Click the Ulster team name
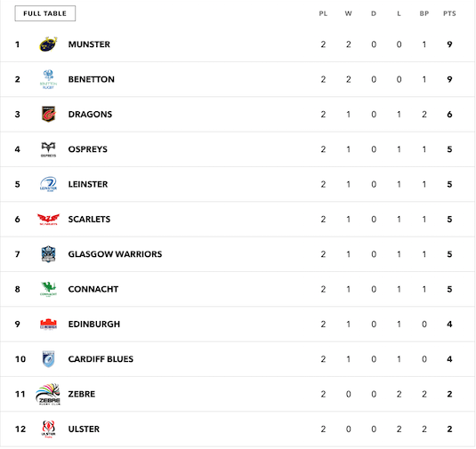 [84, 429]
